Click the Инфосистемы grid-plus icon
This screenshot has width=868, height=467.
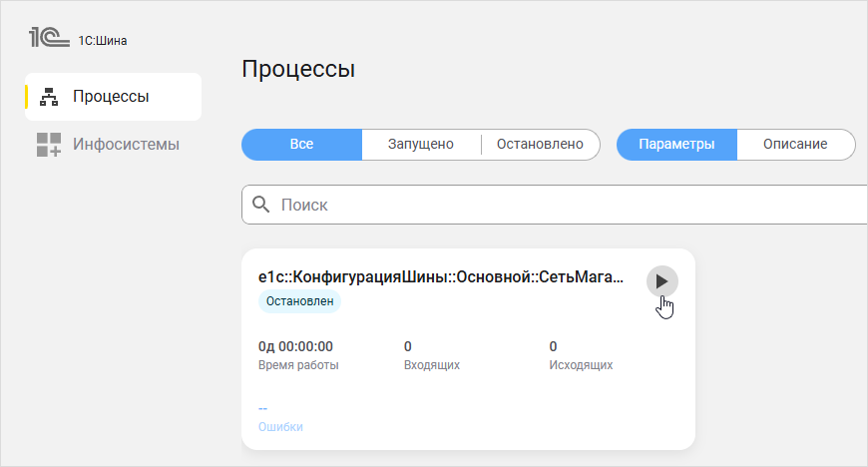tap(49, 144)
